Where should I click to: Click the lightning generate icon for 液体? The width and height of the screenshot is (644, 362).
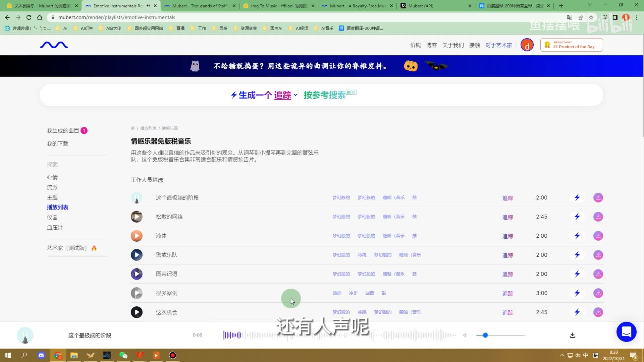pos(577,236)
